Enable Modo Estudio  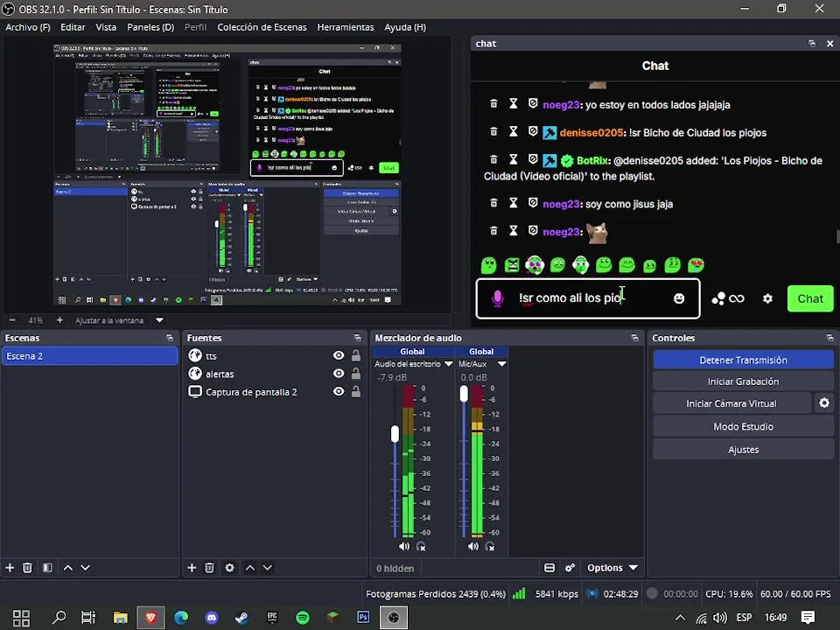click(x=743, y=426)
